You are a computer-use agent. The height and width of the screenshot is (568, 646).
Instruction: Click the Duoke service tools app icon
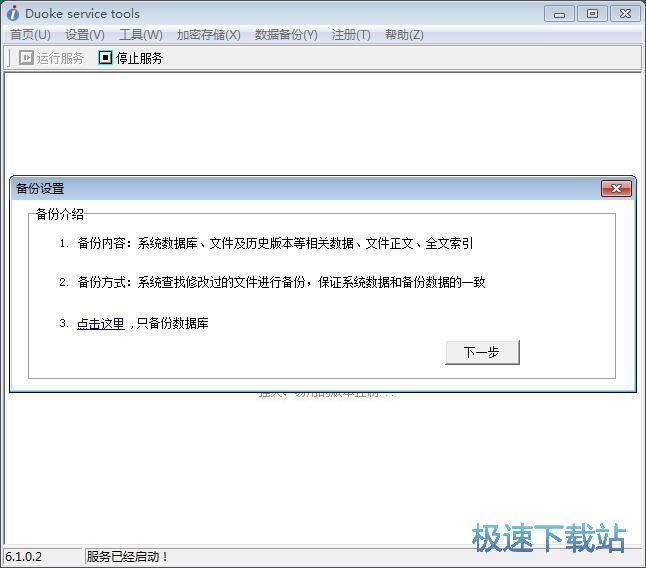[13, 14]
